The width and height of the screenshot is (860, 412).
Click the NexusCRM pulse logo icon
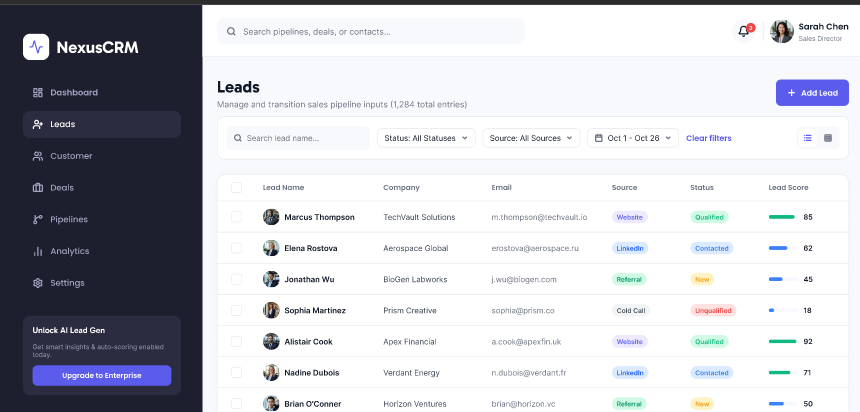coord(36,47)
